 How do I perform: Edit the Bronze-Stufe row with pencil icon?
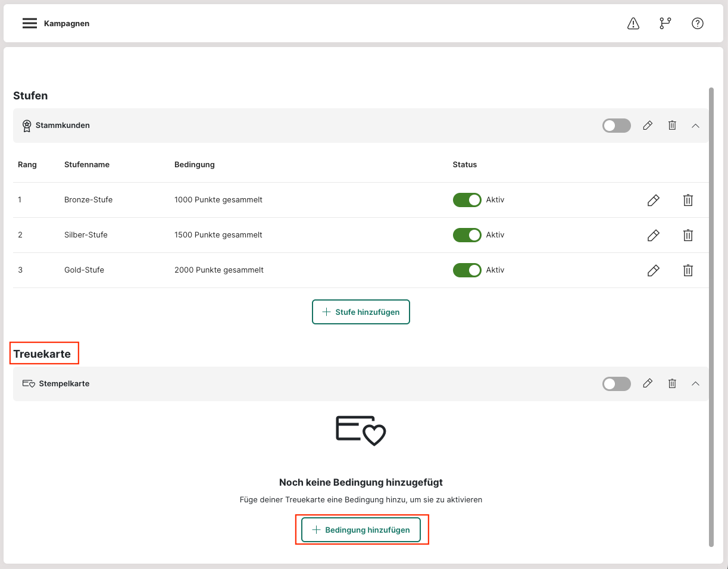coord(653,201)
